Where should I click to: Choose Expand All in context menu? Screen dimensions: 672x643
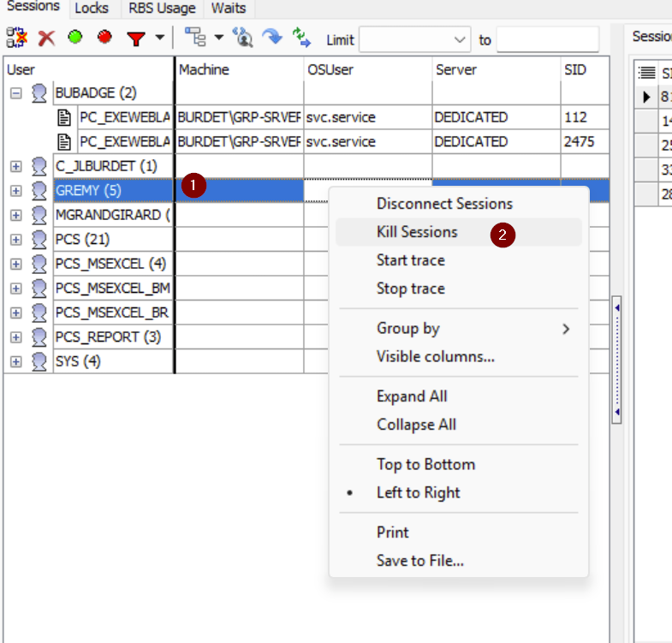[459, 396]
